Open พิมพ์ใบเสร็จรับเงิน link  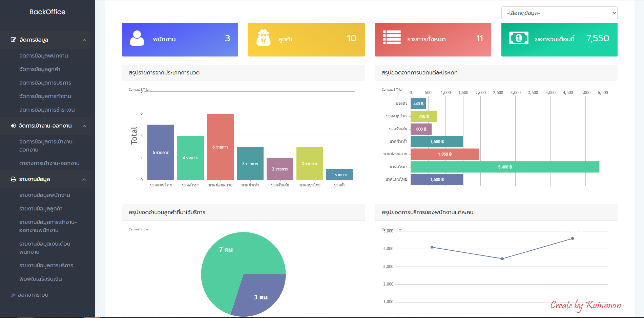(x=41, y=279)
